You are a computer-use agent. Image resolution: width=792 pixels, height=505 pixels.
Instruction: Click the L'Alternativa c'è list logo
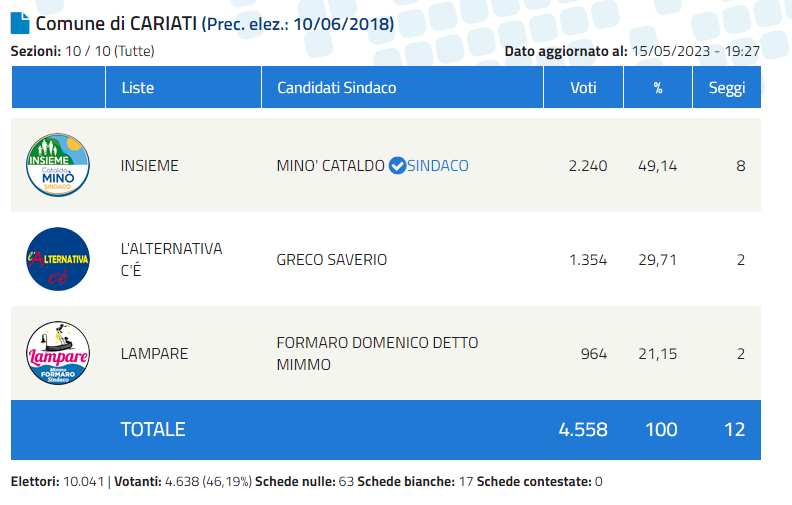[x=58, y=259]
